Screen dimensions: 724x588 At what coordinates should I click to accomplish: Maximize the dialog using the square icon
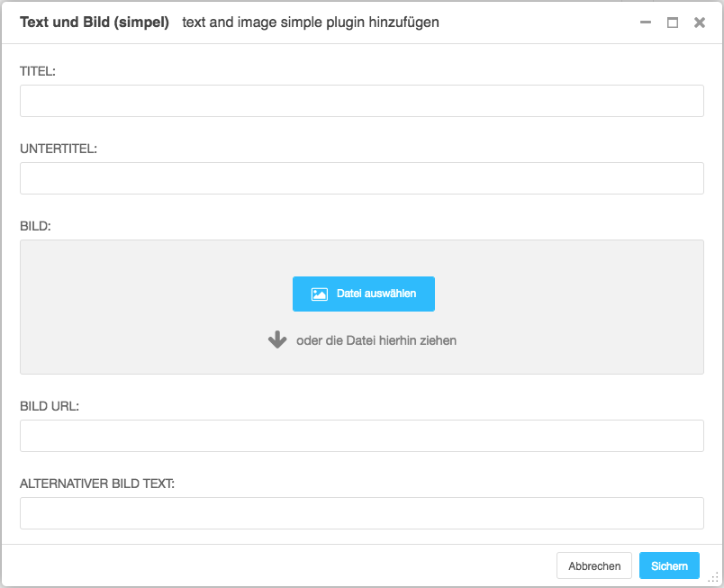pyautogui.click(x=673, y=23)
